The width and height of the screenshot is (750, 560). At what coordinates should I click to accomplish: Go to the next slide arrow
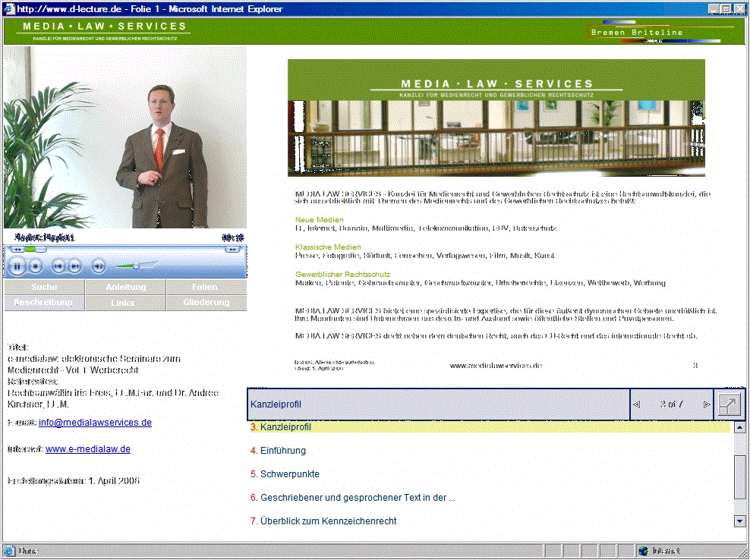click(707, 404)
